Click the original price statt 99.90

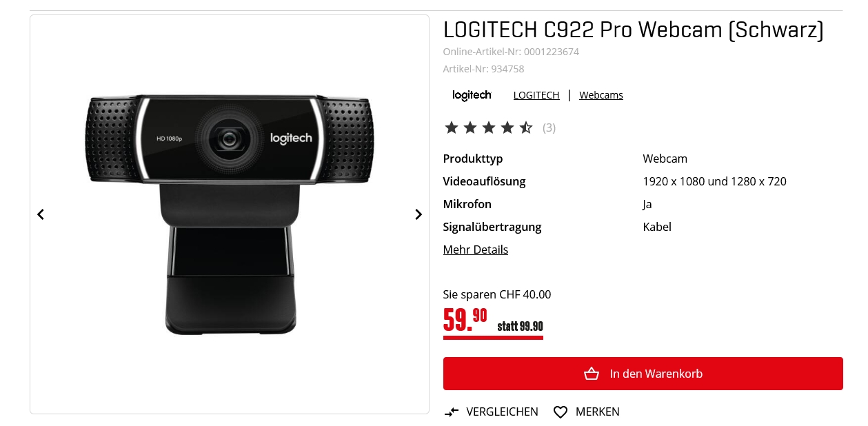click(520, 326)
